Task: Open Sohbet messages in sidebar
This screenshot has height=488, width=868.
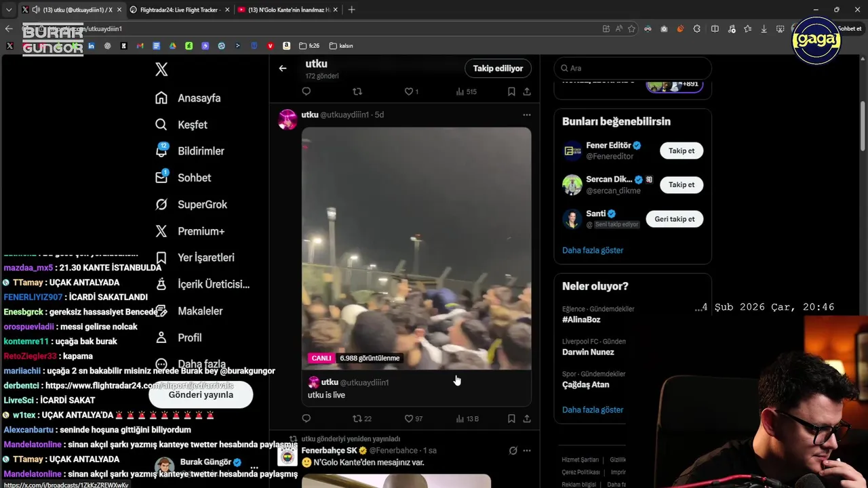Action: tap(183, 178)
